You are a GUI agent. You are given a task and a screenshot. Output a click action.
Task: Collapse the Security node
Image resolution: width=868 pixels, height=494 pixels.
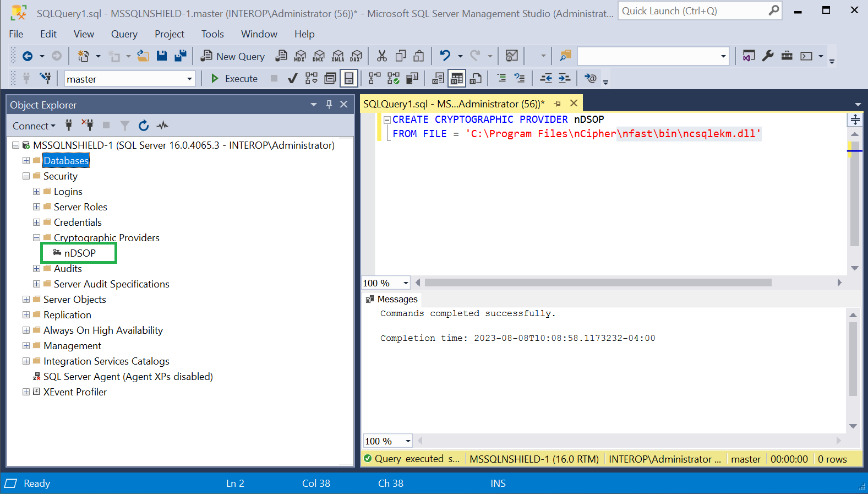pyautogui.click(x=26, y=176)
